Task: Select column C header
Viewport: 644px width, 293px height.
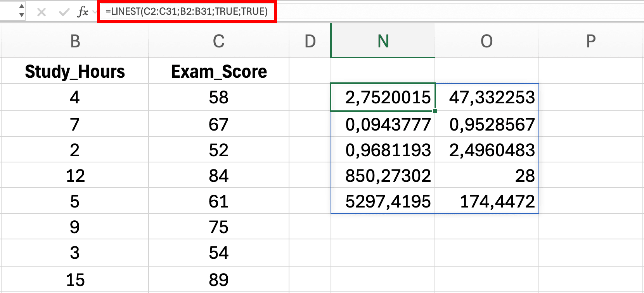Action: point(218,41)
